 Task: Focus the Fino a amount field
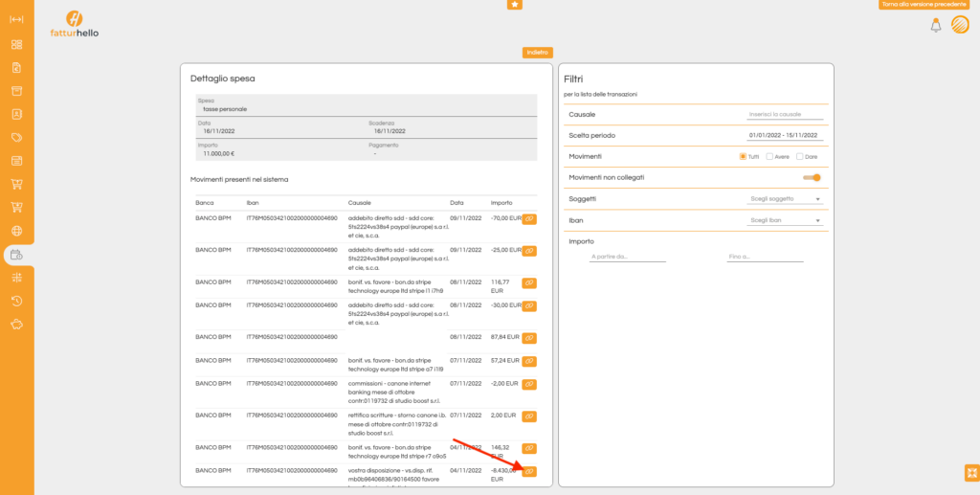(765, 257)
